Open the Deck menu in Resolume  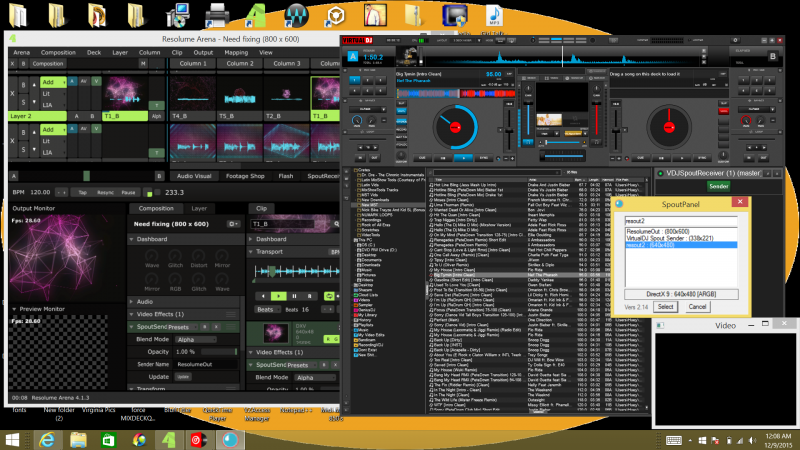(94, 52)
